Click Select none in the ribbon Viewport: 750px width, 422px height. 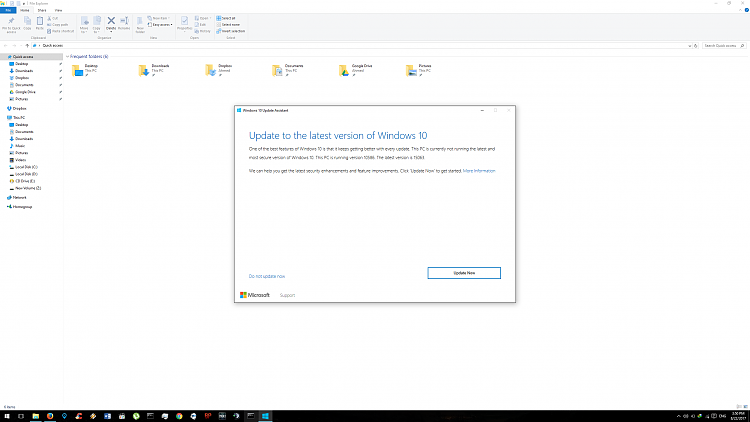pos(228,24)
